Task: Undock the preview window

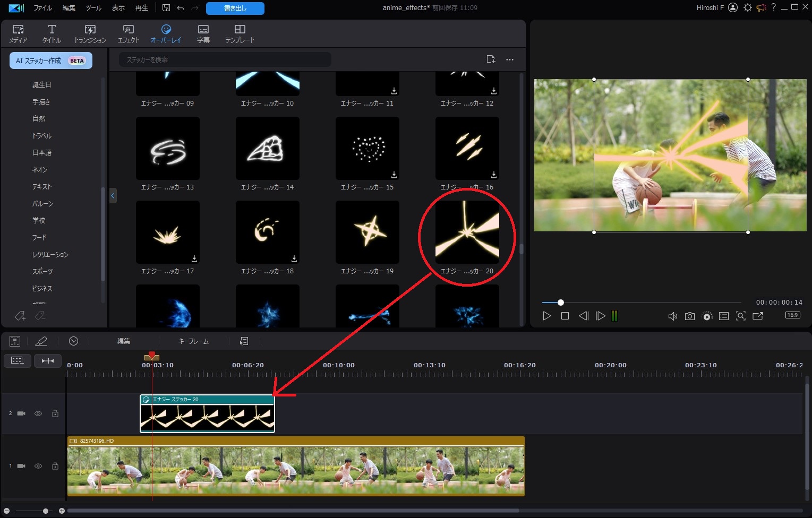Action: (758, 316)
